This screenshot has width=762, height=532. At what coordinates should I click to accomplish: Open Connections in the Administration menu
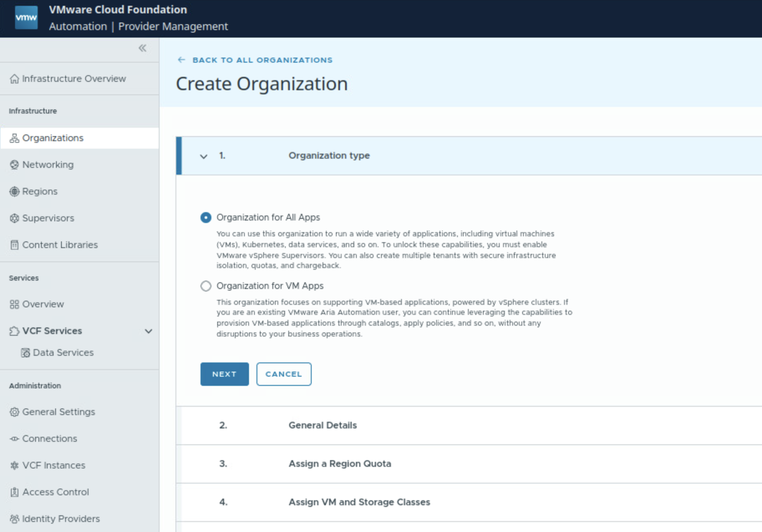coord(49,439)
